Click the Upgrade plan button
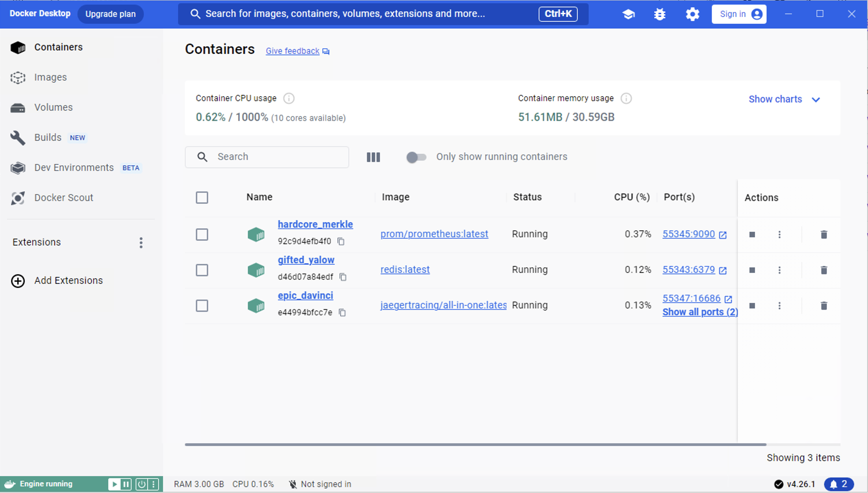Image resolution: width=868 pixels, height=493 pixels. point(110,14)
